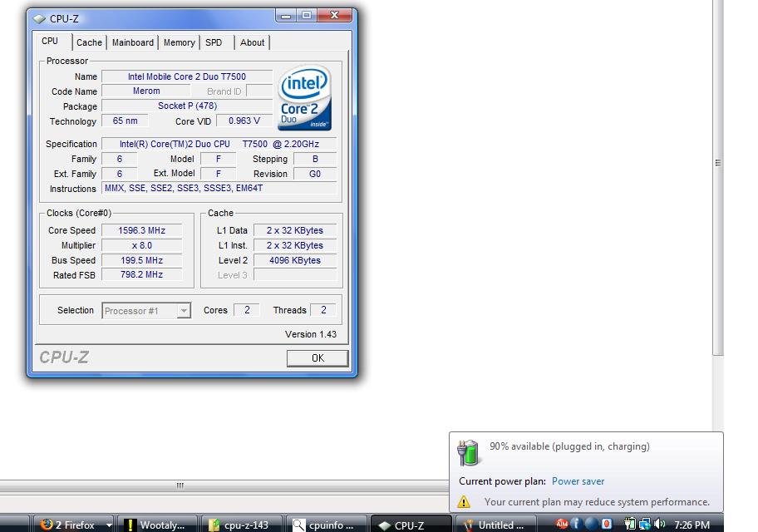Open the cpu-z-143 taskbar item
Image resolution: width=758 pixels, height=532 pixels.
pyautogui.click(x=242, y=525)
